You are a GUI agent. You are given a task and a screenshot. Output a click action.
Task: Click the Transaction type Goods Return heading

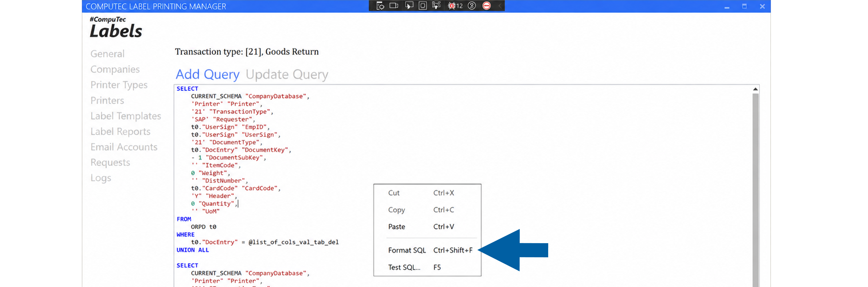click(247, 52)
